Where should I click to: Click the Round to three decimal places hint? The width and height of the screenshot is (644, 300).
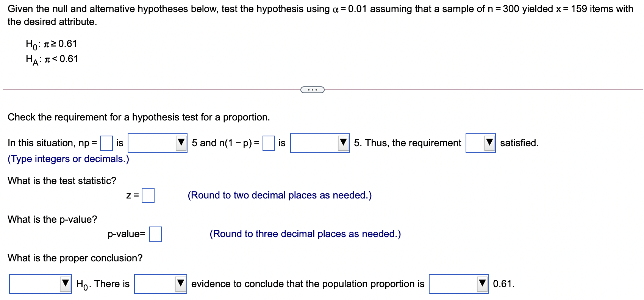(x=305, y=234)
